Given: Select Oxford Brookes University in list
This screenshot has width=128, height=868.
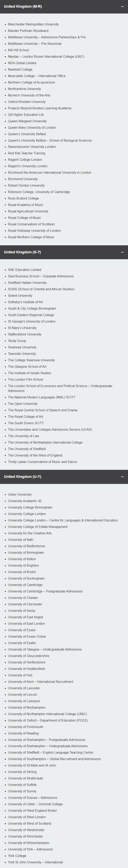Looking at the screenshot, I should [27, 102].
